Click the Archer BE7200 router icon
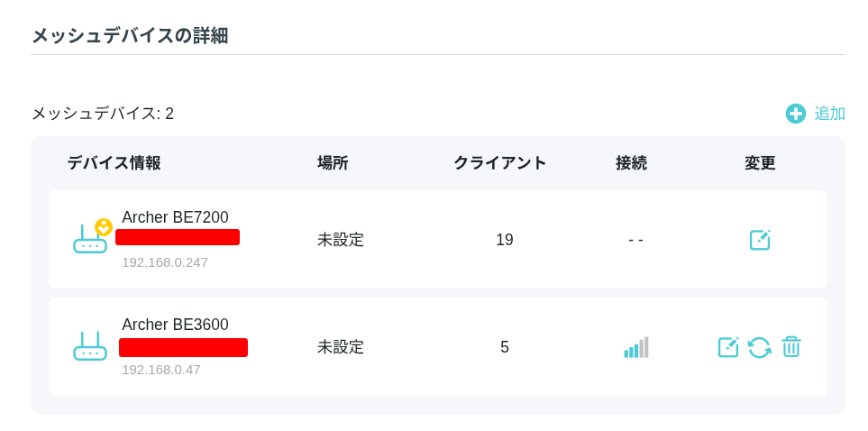The image size is (868, 431). [x=89, y=242]
